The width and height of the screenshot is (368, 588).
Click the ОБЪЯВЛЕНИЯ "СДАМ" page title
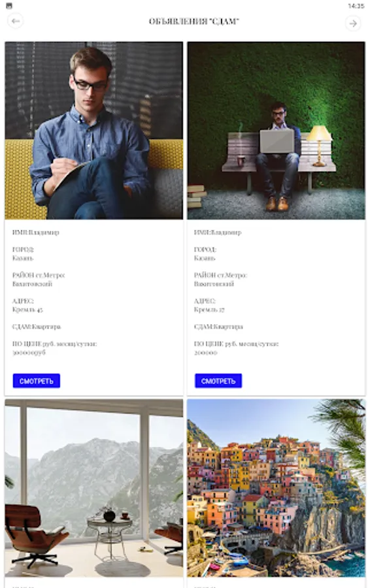tap(193, 22)
